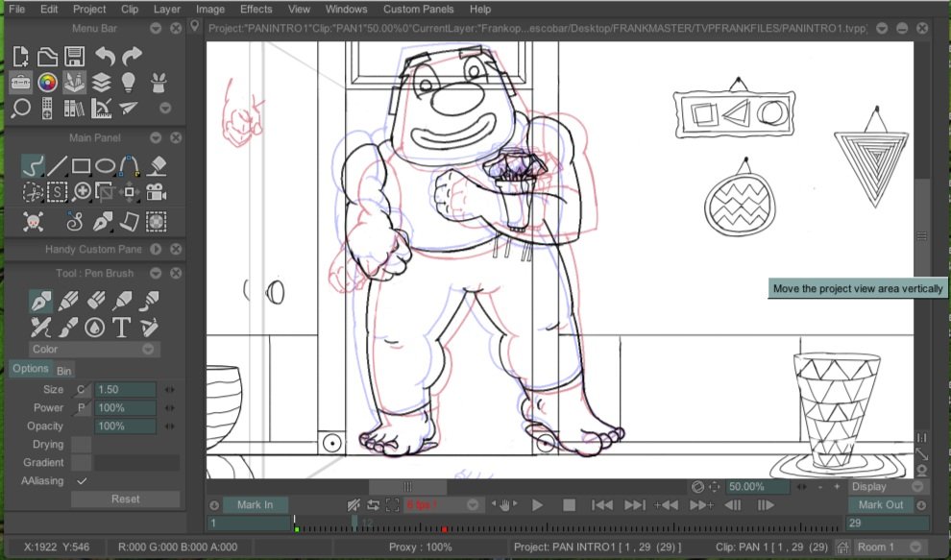Screen dimensions: 951x560
Task: Click the red marker on the timeline
Action: click(444, 529)
